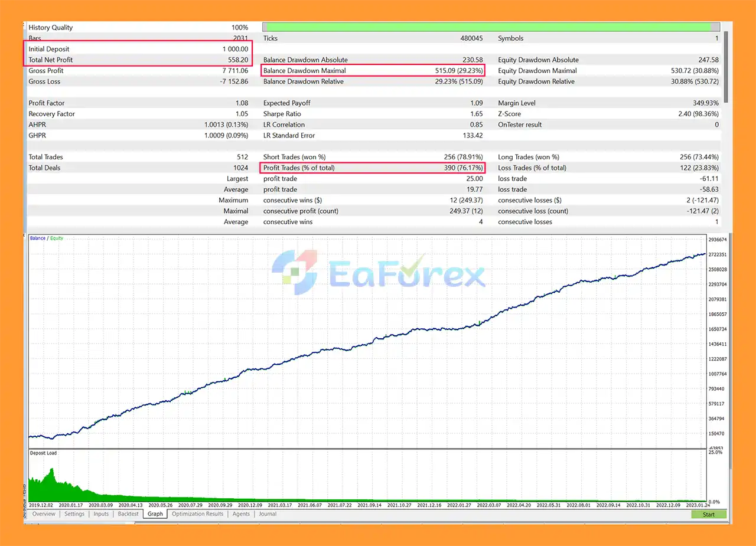Open the Optimization Results tab
The image size is (756, 546).
point(197,514)
